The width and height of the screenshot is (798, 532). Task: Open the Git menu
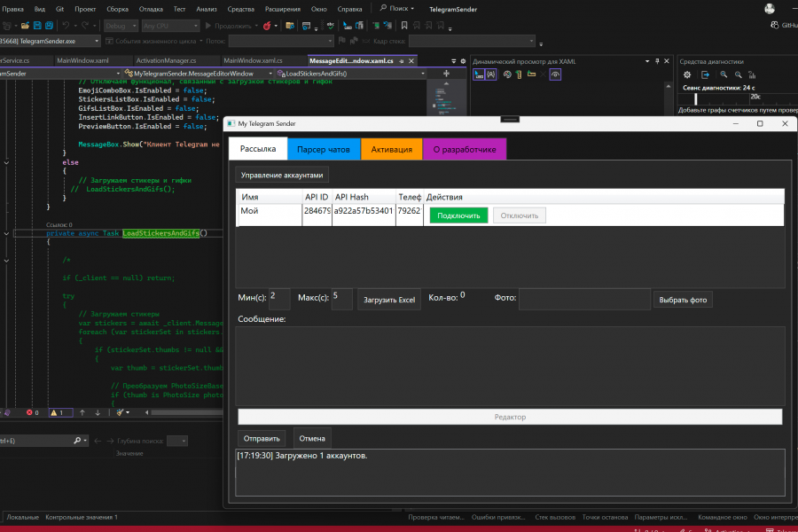(x=59, y=9)
